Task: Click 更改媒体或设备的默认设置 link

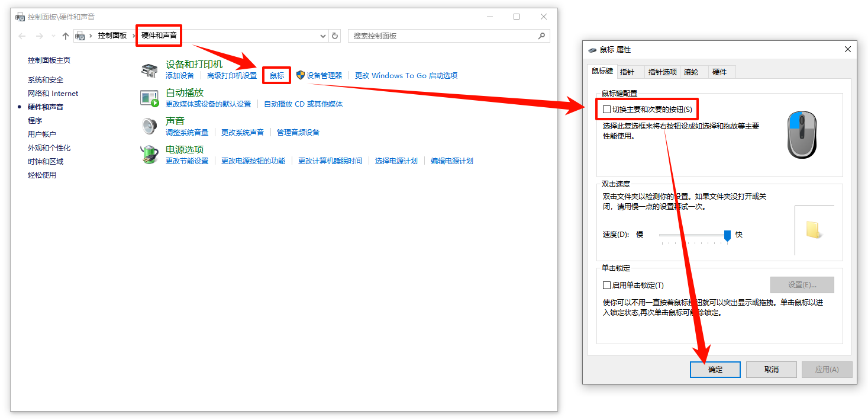Action: 208,104
